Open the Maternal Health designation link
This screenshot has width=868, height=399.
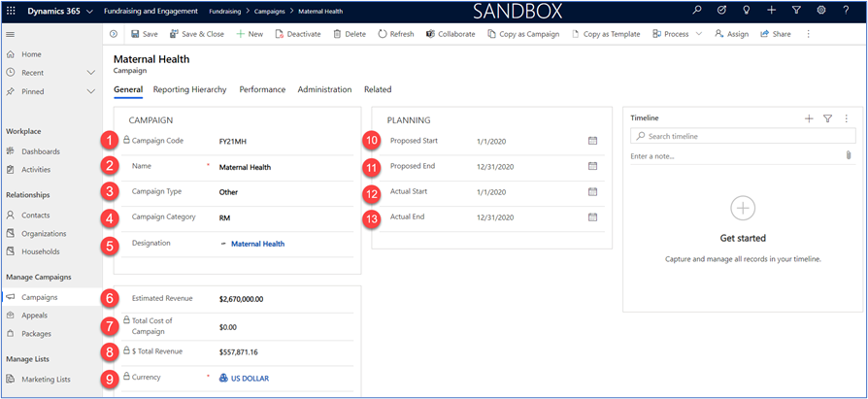pos(258,244)
